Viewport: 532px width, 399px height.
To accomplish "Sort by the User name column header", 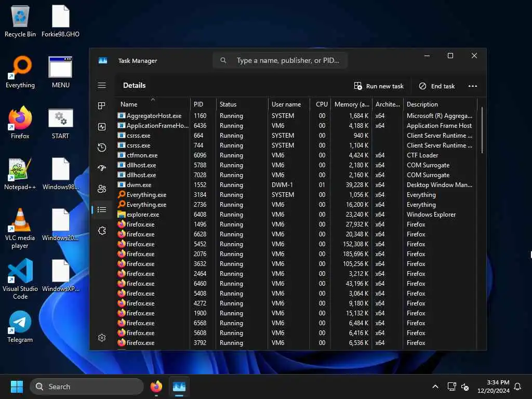I will (x=289, y=104).
